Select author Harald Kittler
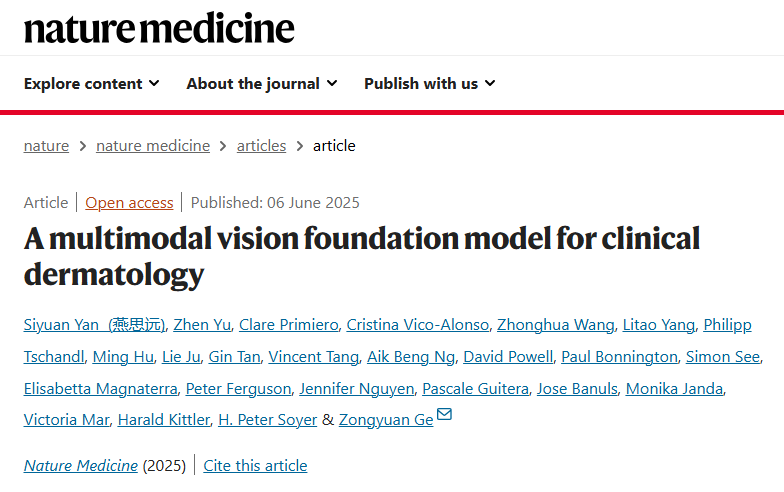The height and width of the screenshot is (492, 784). point(164,420)
